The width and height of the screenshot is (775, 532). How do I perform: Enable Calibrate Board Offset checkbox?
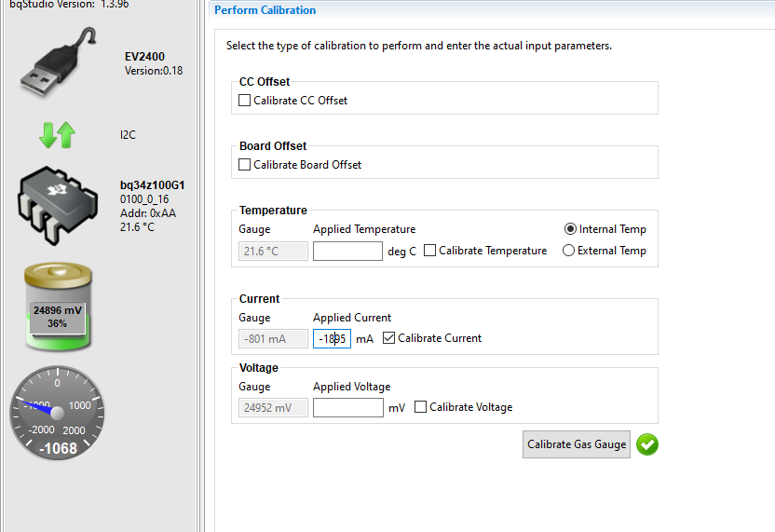(x=245, y=165)
